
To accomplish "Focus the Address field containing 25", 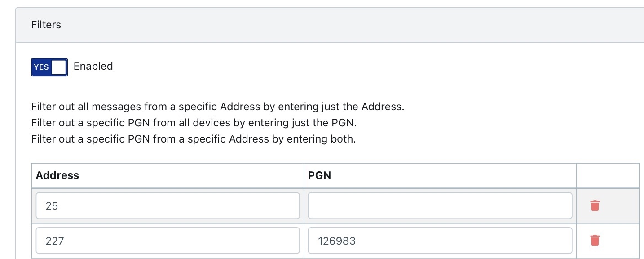I will [x=168, y=206].
